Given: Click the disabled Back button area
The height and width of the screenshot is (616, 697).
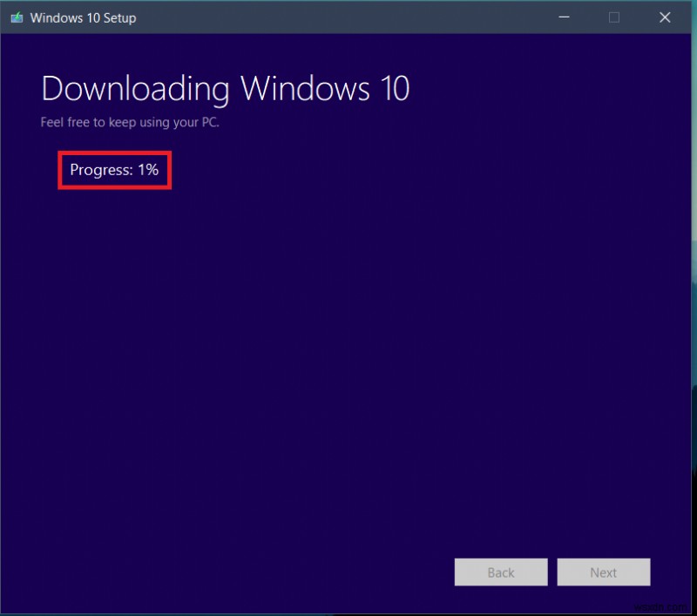Looking at the screenshot, I should point(501,572).
